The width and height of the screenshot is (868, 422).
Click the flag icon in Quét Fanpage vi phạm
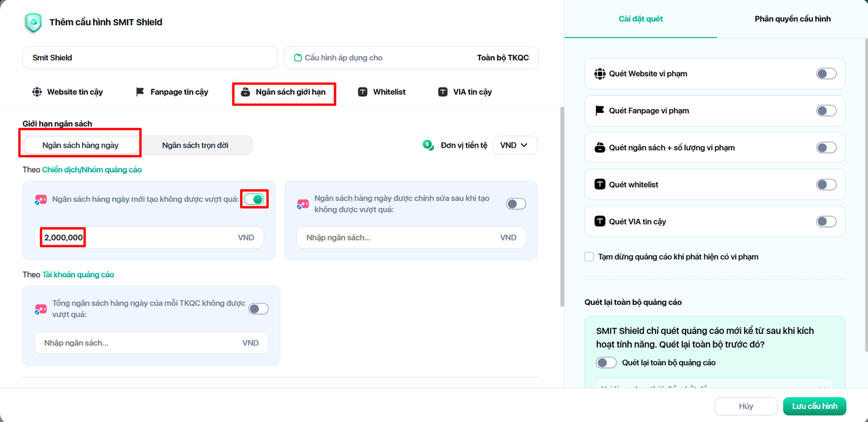[599, 110]
